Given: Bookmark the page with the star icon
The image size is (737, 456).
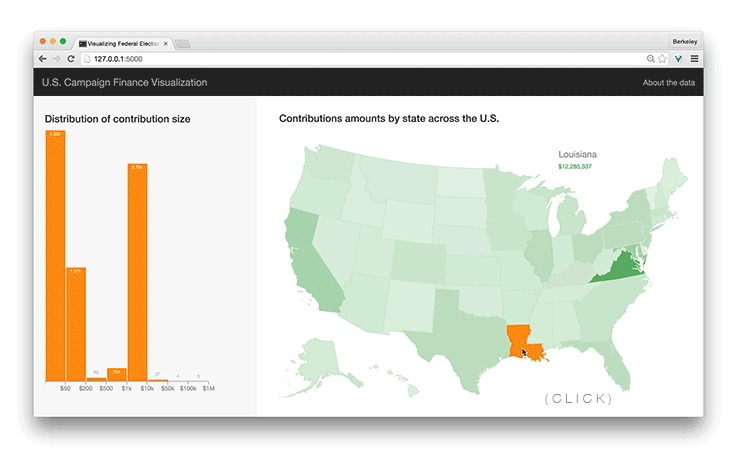Looking at the screenshot, I should pyautogui.click(x=662, y=59).
